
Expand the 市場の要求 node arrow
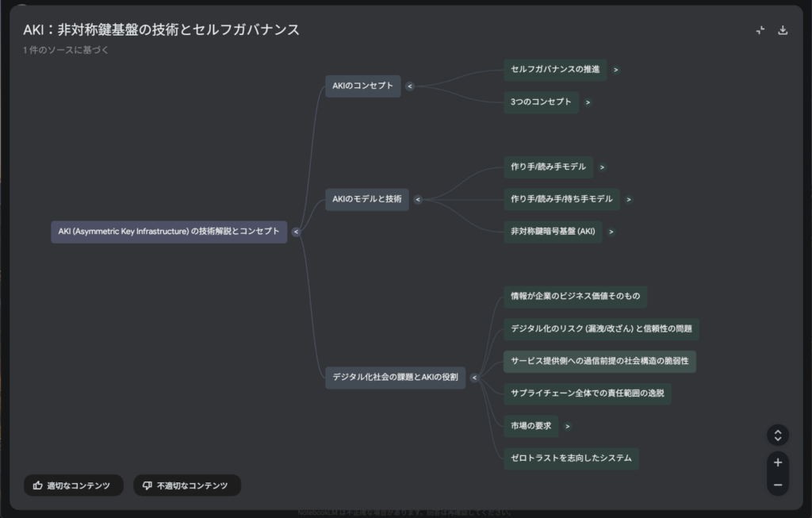pos(568,427)
